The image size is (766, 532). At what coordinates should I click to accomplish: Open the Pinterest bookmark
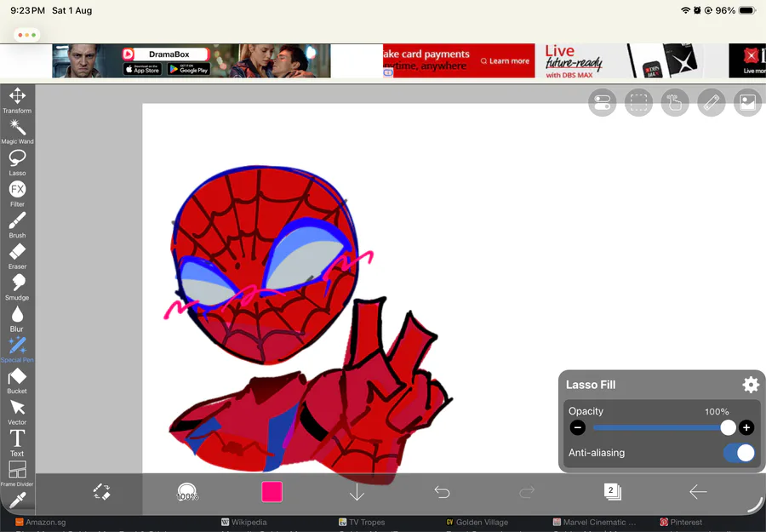coord(682,523)
